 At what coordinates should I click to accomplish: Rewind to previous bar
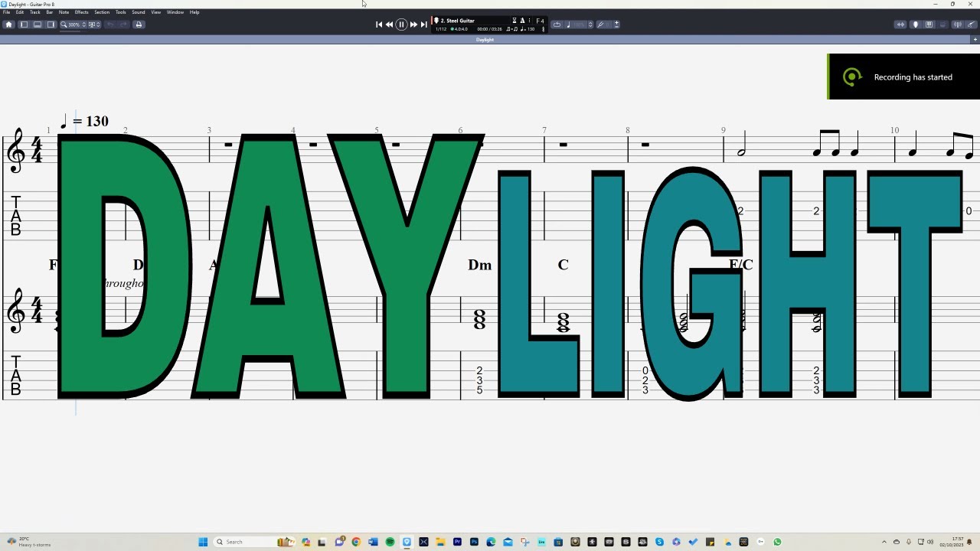pos(390,24)
